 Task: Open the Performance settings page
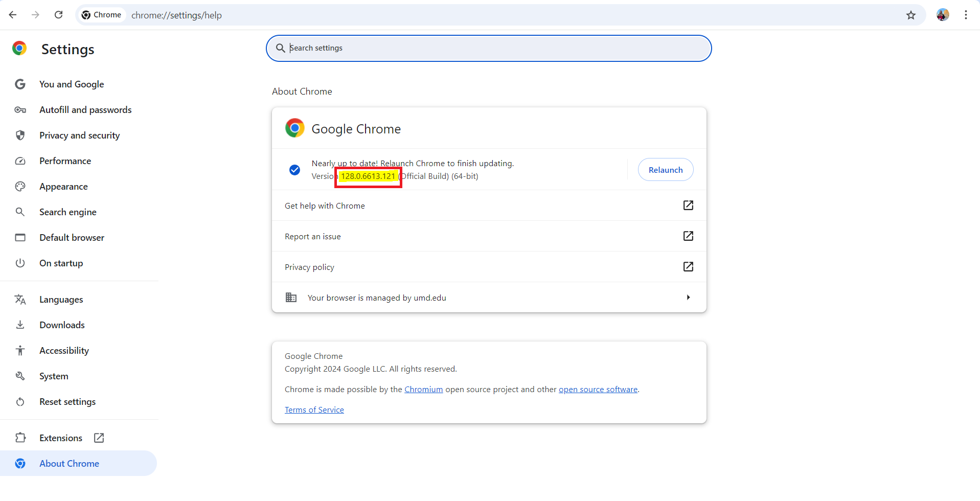[65, 161]
